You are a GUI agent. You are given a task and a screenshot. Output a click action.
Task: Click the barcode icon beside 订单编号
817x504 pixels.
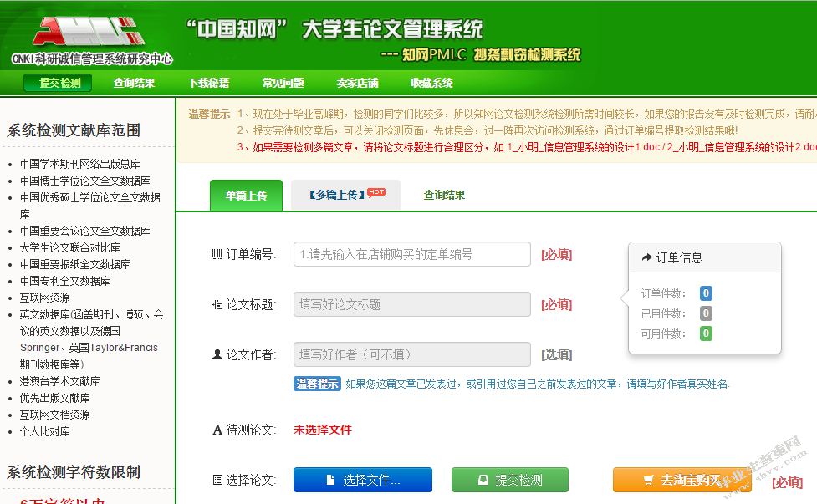[217, 254]
